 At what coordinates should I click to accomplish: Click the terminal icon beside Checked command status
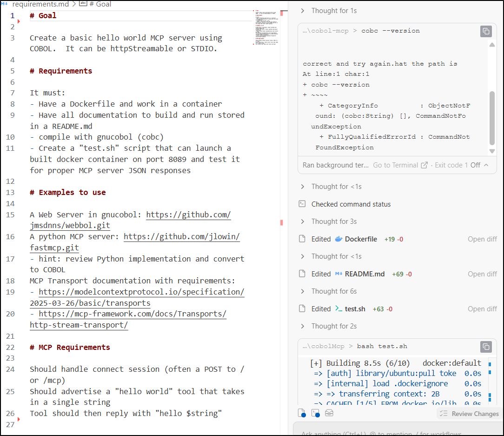[302, 204]
